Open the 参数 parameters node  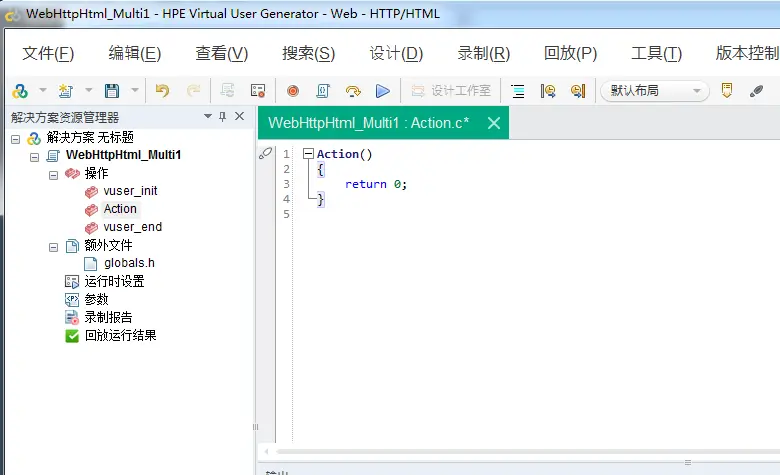click(x=96, y=299)
